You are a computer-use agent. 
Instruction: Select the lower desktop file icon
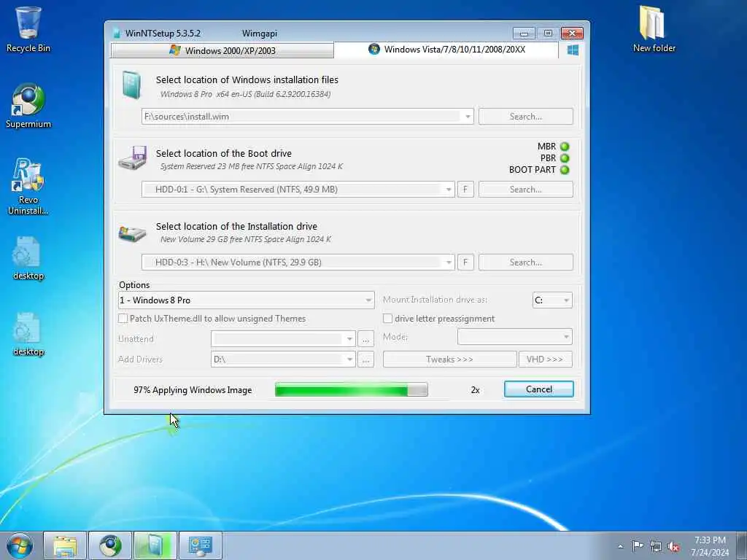pyautogui.click(x=28, y=334)
